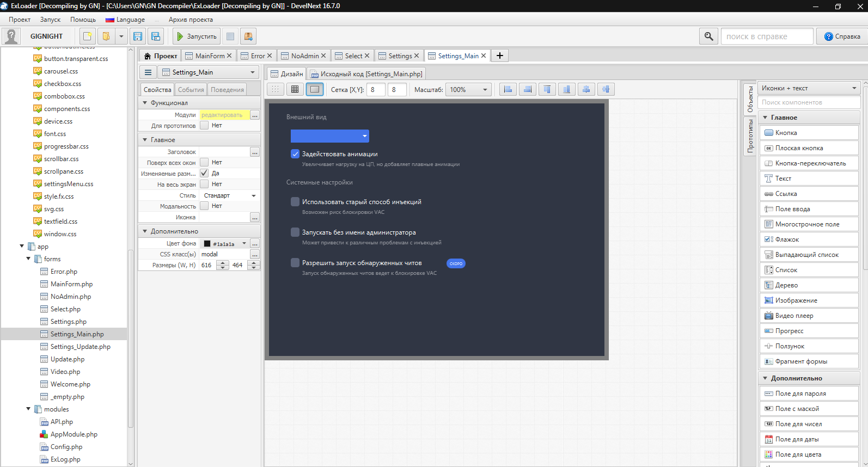Screen dimensions: 868x467
Task: Click the align left icon
Action: pos(508,89)
